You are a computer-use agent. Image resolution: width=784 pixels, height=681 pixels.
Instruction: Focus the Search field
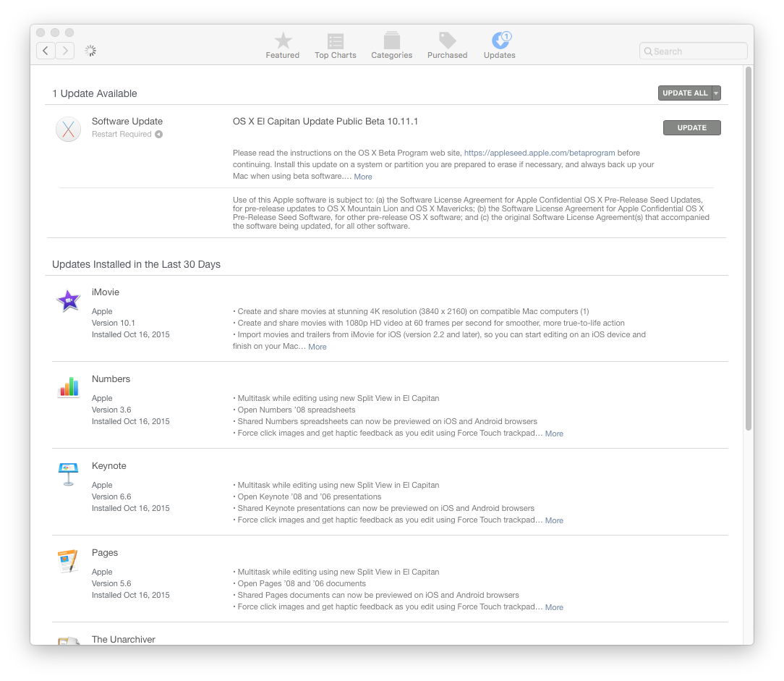click(x=693, y=51)
